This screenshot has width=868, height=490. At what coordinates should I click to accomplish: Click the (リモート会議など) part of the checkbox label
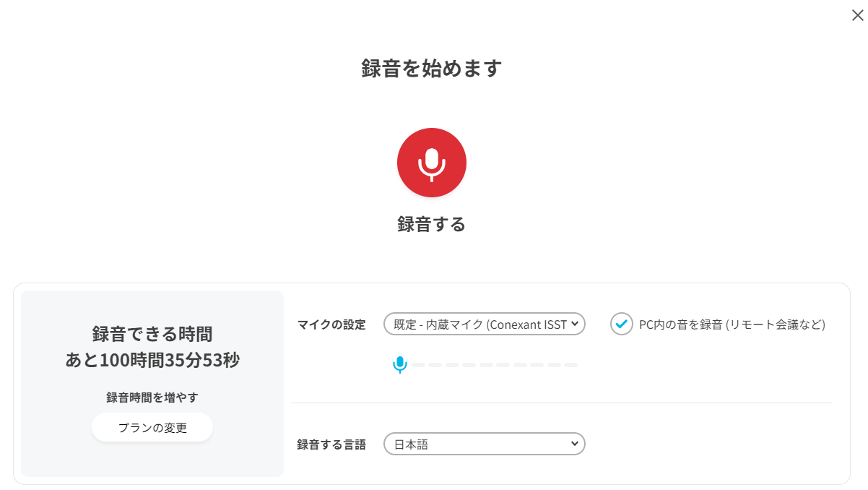776,324
